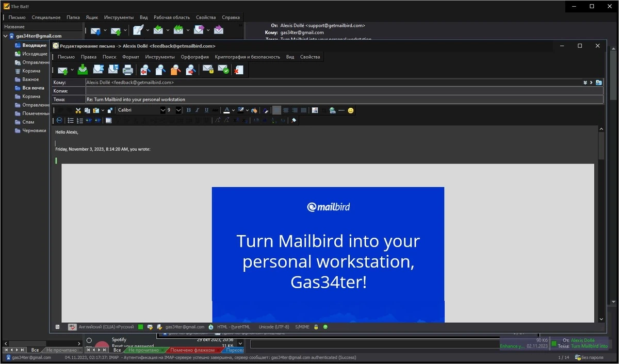619x364 pixels.
Task: Open Формат menu in editor window
Action: click(131, 57)
